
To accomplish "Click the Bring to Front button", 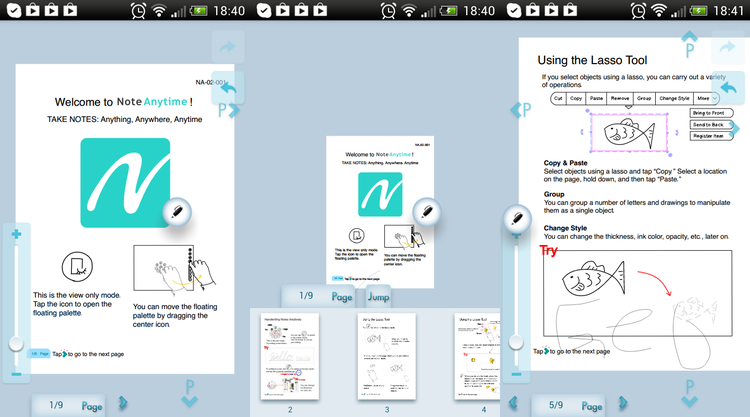I will (708, 113).
